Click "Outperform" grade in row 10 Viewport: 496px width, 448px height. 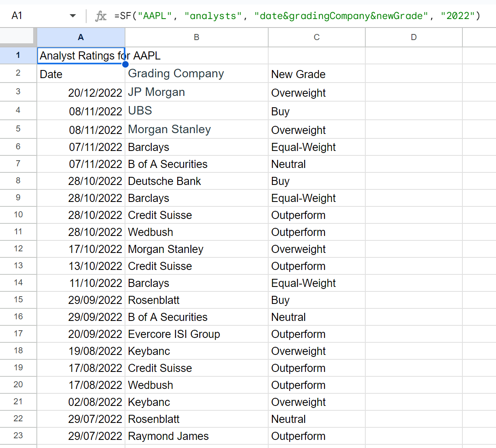tap(317, 215)
